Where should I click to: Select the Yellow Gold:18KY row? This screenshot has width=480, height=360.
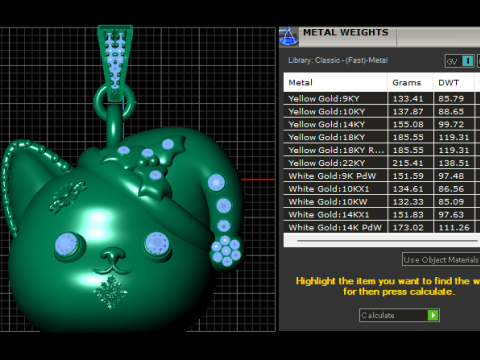pos(382,137)
